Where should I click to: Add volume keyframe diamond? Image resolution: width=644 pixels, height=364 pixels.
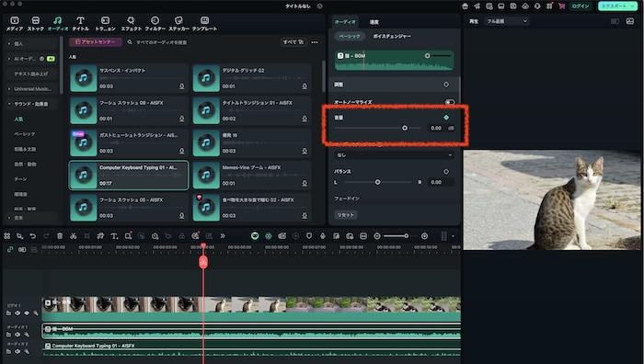[446, 118]
